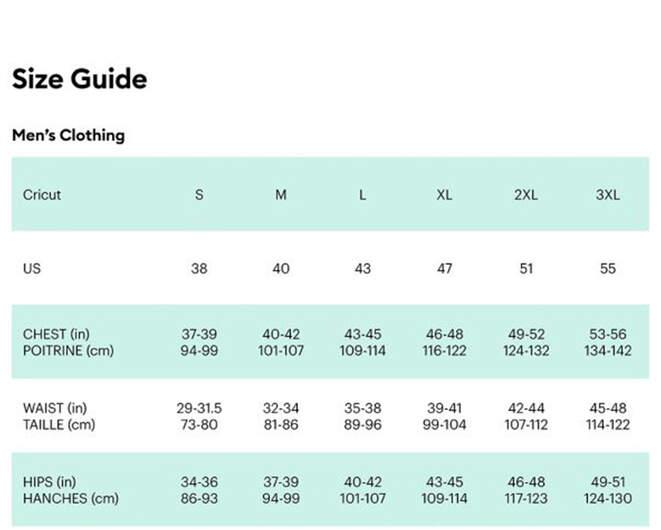
Task: Click the US size 38 cell
Action: [199, 269]
